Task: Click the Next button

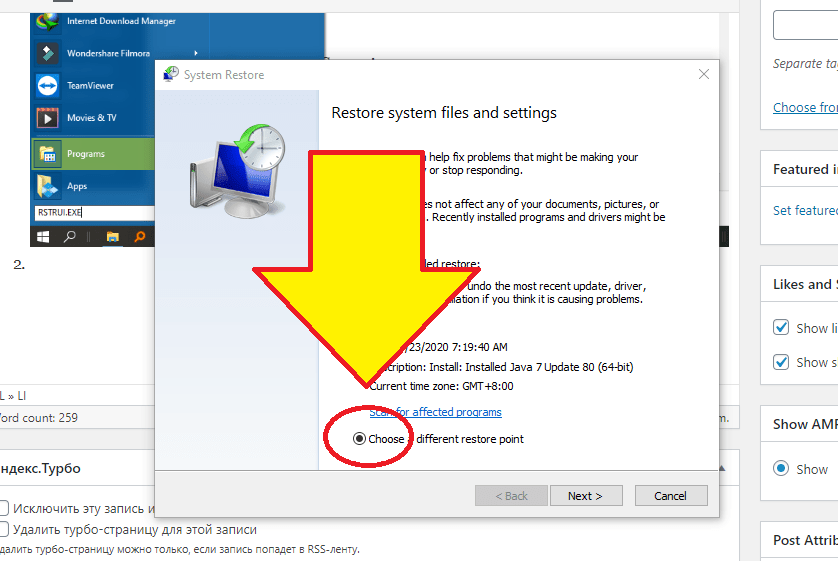Action: pos(585,496)
